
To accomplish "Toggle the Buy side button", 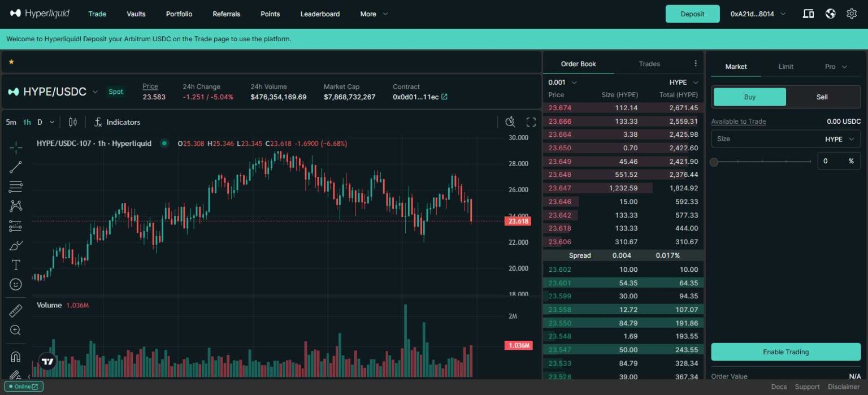I will [749, 97].
